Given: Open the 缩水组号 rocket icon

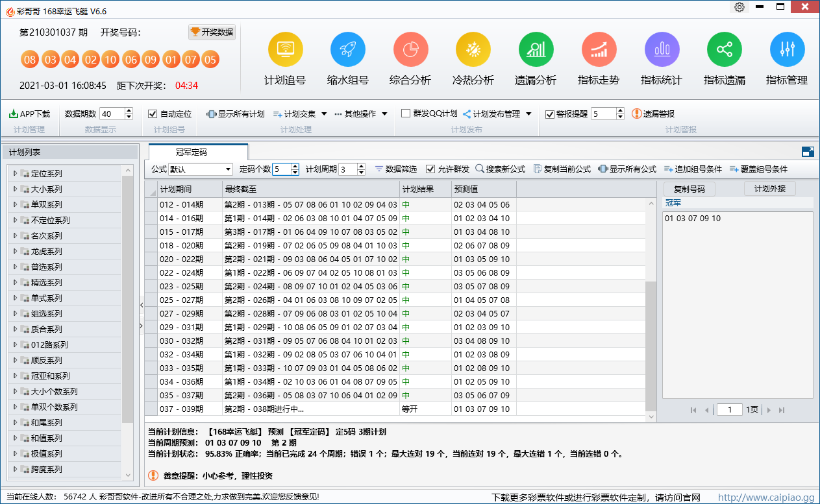Looking at the screenshot, I should tap(348, 50).
